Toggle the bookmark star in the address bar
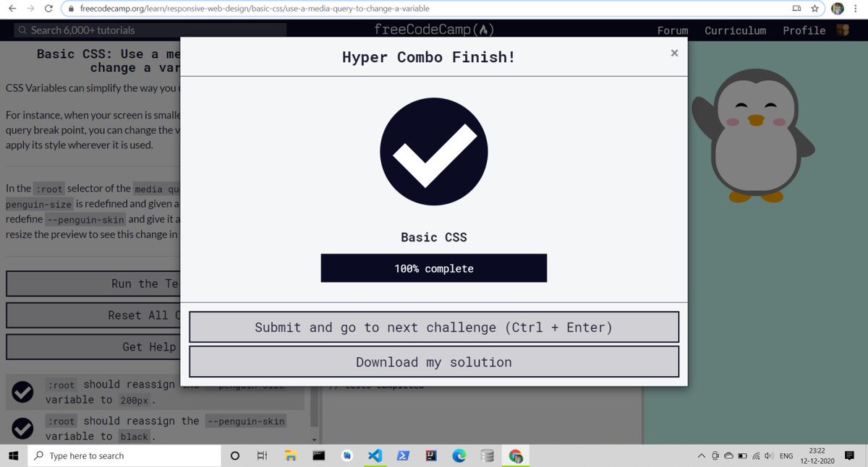Image resolution: width=868 pixels, height=467 pixels. pos(815,9)
